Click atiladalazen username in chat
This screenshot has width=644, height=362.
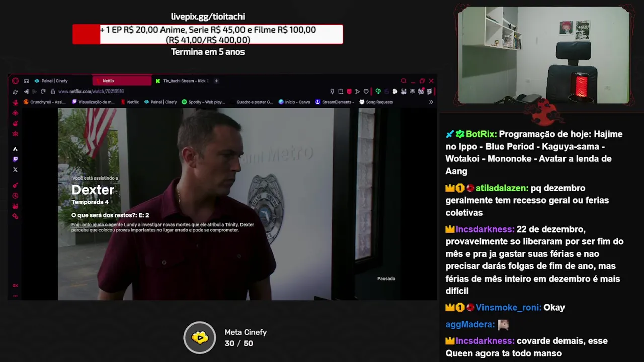point(502,188)
